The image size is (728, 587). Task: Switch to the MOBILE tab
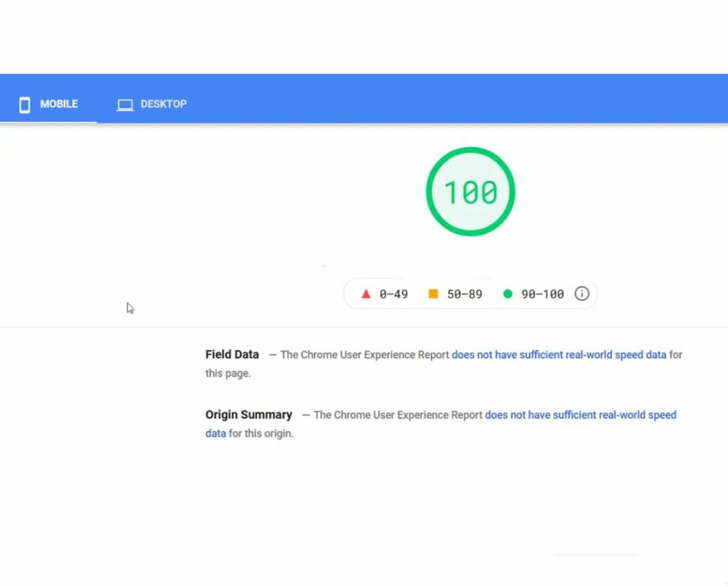pos(58,104)
